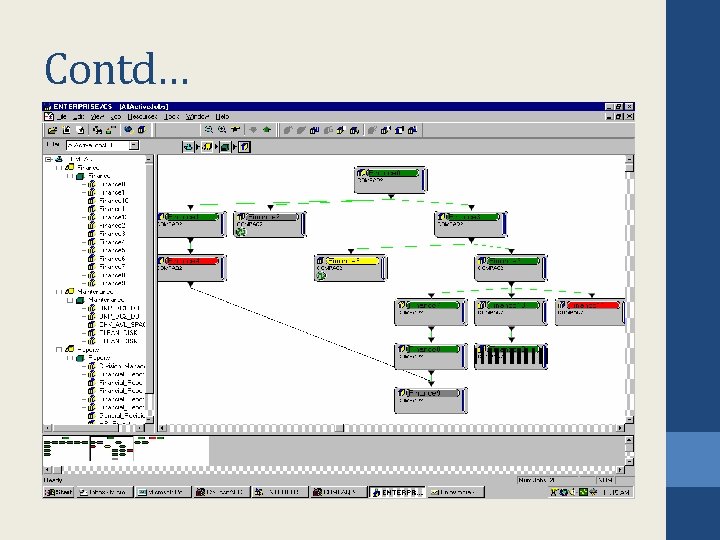This screenshot has height=540, width=720.
Task: Select the red job node under the green one
Action: coord(191,268)
